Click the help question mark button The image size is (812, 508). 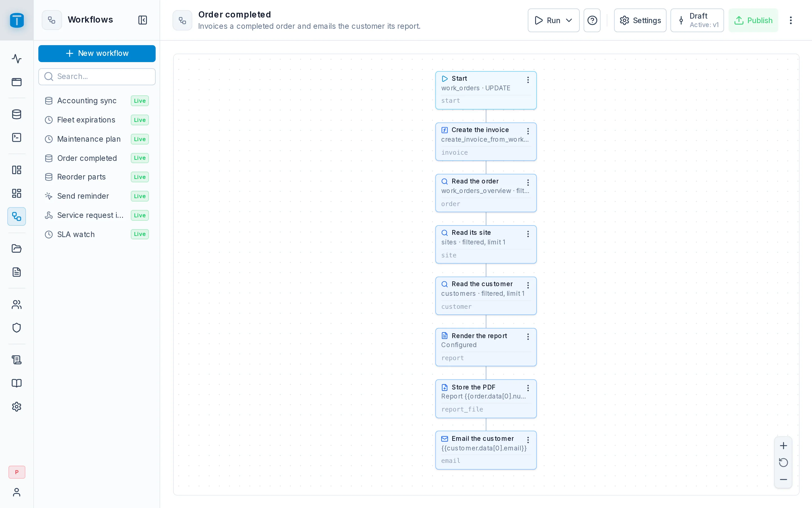click(592, 21)
